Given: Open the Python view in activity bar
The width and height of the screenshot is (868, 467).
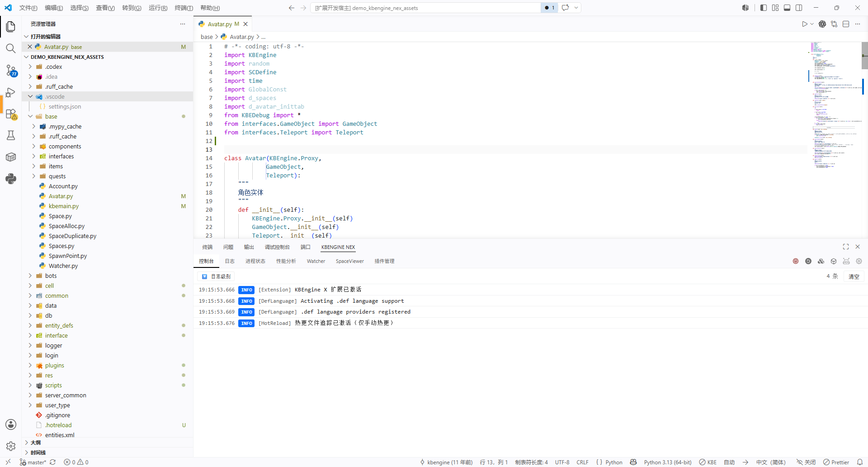Looking at the screenshot, I should tap(11, 179).
